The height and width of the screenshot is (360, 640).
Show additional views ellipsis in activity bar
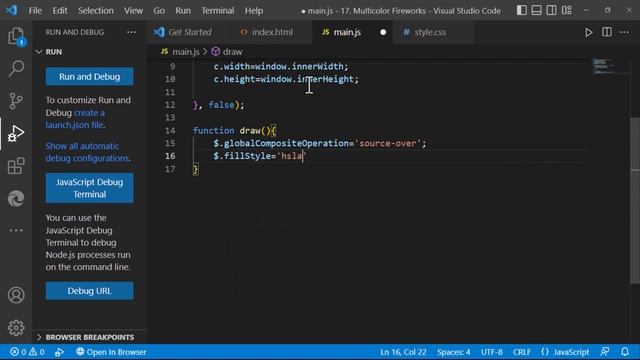16,230
